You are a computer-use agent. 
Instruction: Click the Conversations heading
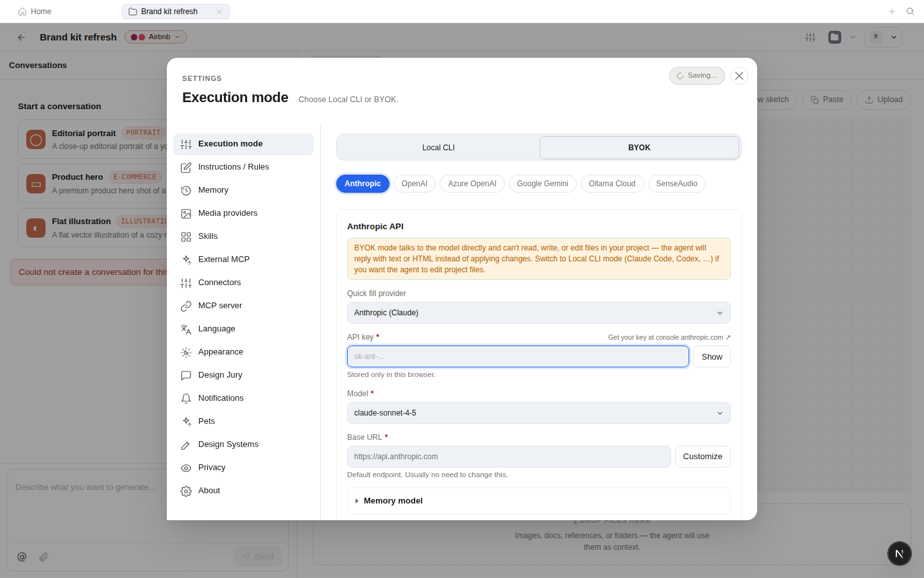[x=38, y=66]
